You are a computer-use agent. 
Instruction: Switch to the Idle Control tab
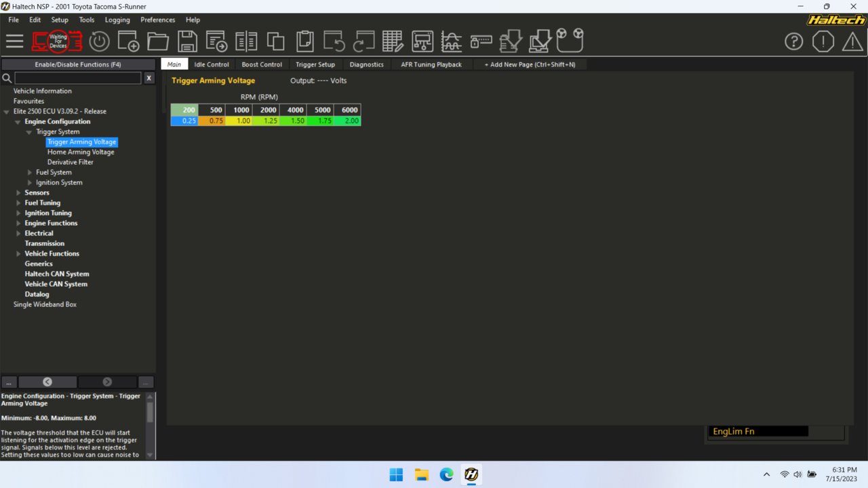point(212,64)
